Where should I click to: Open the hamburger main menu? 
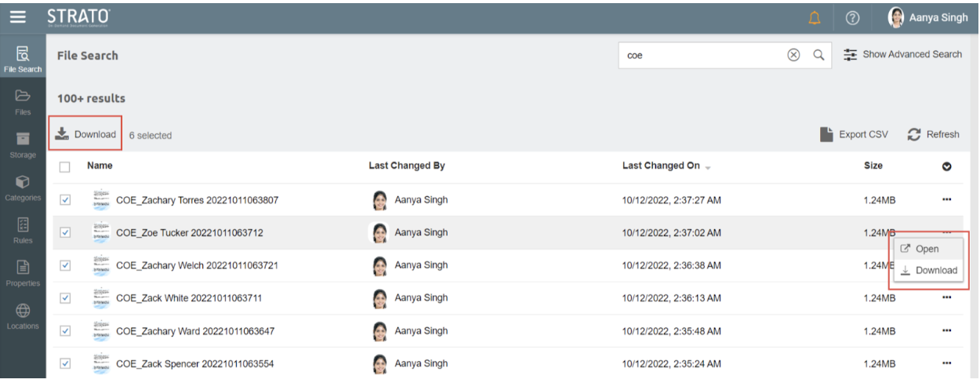pos(19,17)
